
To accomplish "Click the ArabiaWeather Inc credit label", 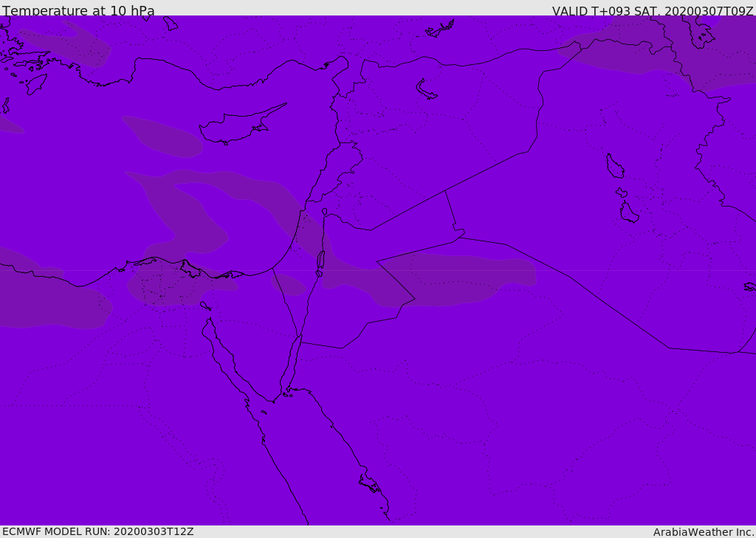I will (704, 532).
